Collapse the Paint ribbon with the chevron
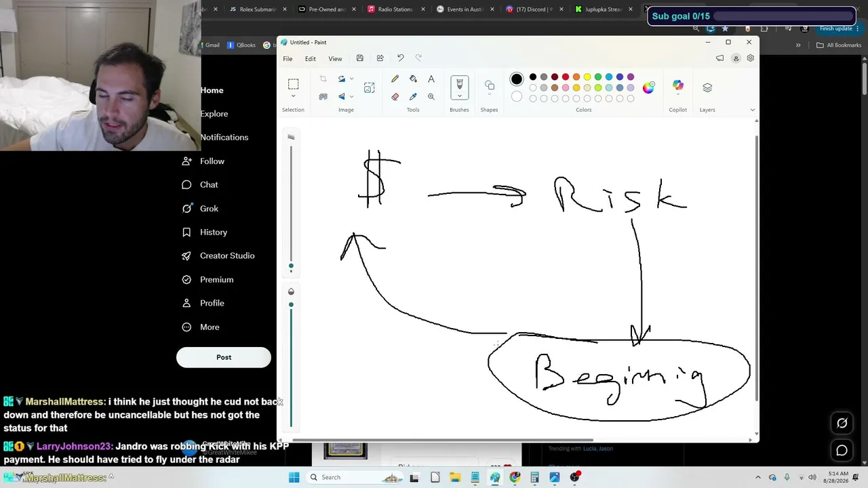The image size is (868, 488). 752,110
